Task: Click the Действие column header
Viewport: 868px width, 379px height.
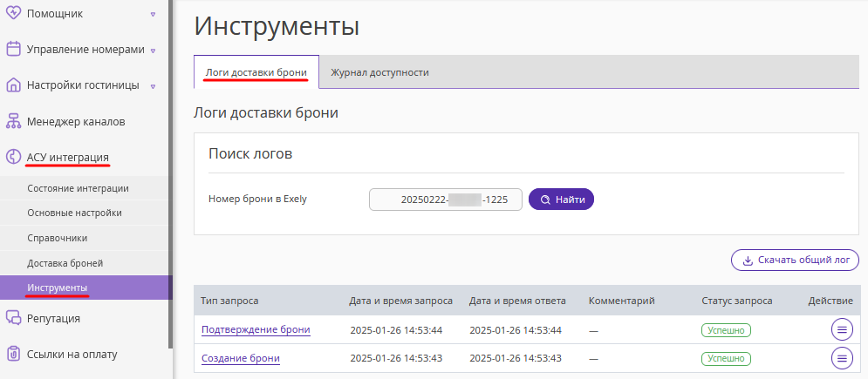Action: click(830, 301)
